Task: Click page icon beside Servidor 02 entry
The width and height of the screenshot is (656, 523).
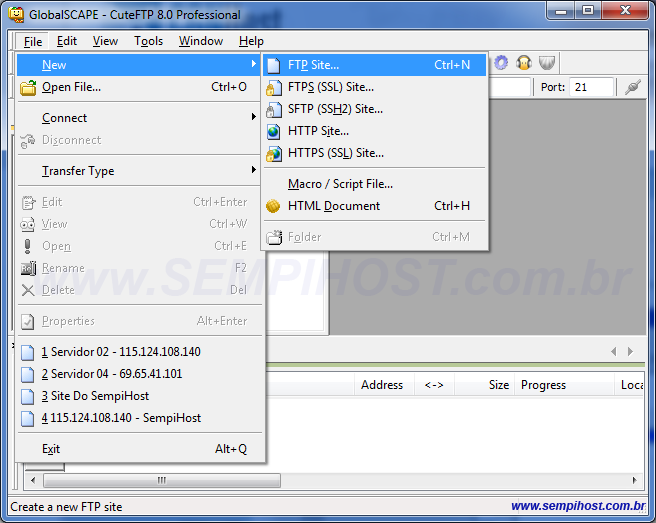Action: point(28,352)
